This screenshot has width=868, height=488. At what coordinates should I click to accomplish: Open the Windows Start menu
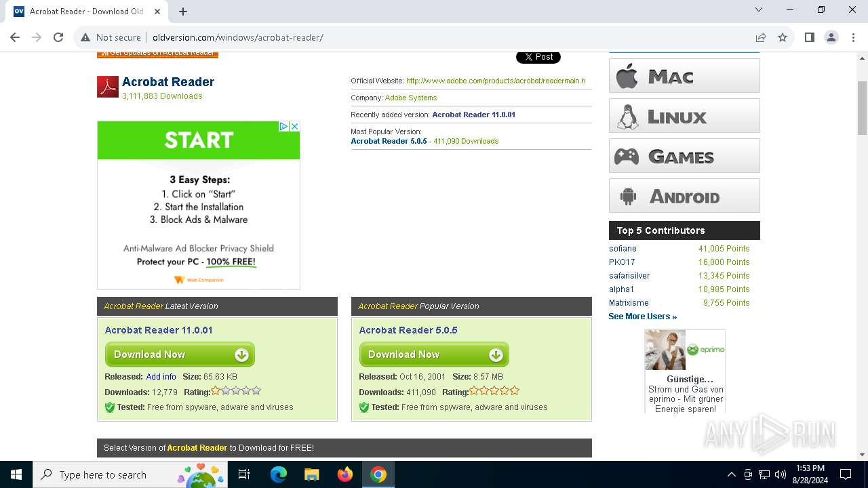point(16,474)
